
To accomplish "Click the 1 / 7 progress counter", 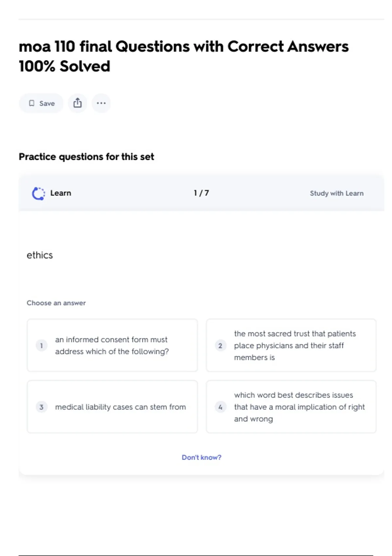I will [x=201, y=193].
